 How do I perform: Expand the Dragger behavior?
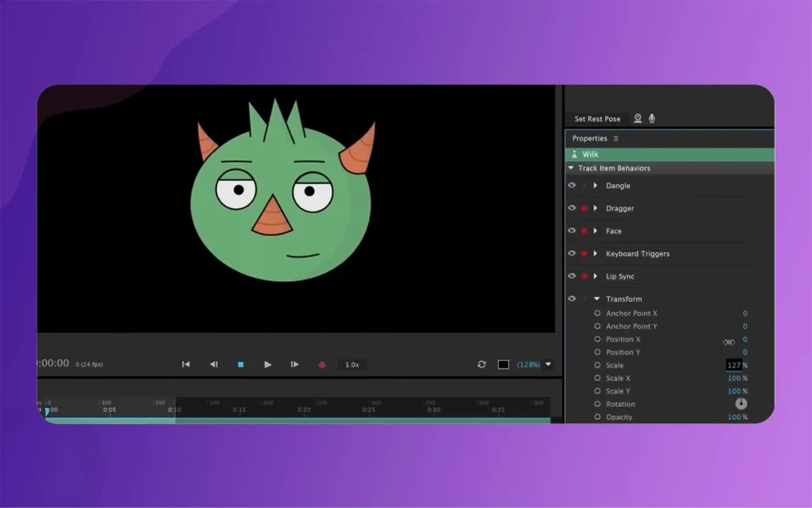coord(596,208)
